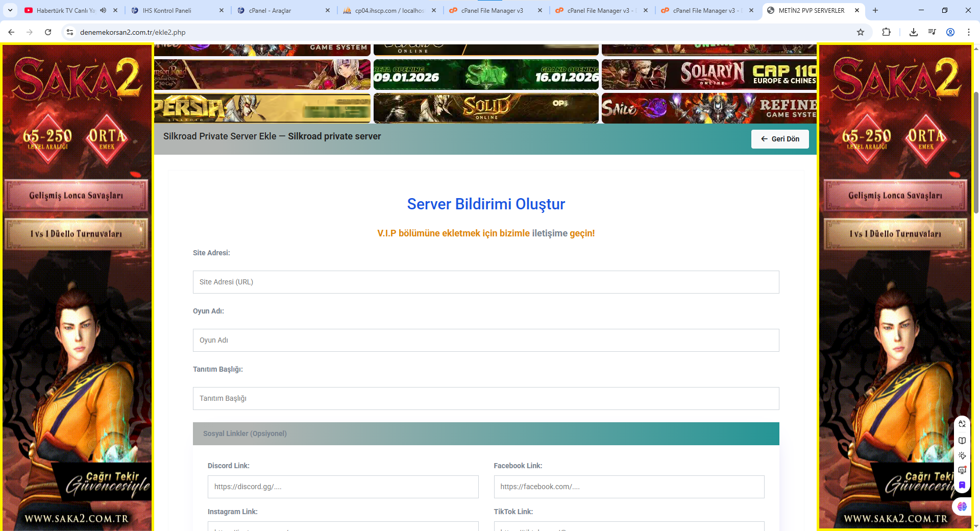Click the iletişime contact link
Image resolution: width=980 pixels, height=531 pixels.
pos(549,233)
